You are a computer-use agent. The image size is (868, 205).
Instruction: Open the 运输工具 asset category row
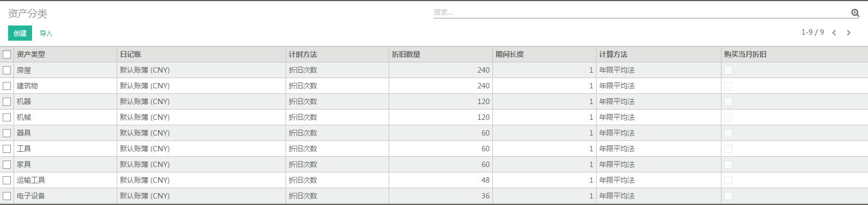(434, 180)
